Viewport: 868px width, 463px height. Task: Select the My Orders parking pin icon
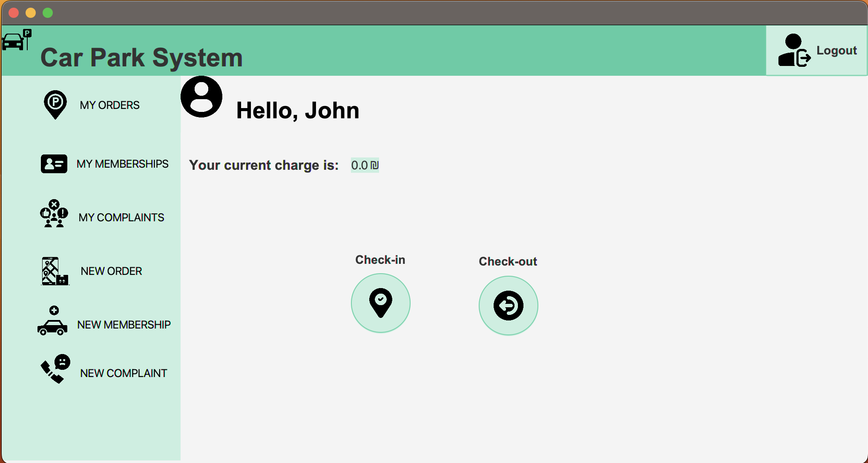(55, 105)
